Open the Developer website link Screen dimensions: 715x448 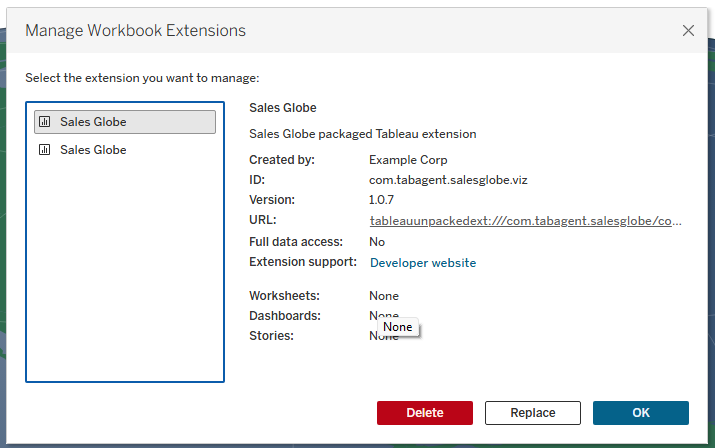click(x=423, y=263)
